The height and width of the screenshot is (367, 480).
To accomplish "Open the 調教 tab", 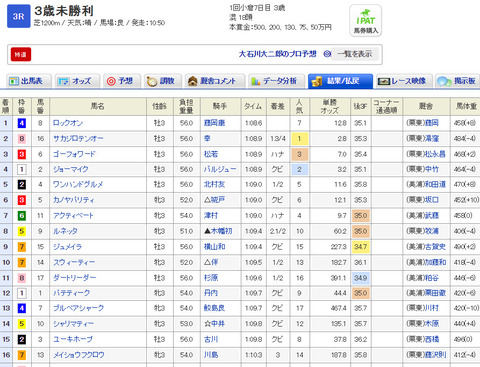I will (x=163, y=81).
